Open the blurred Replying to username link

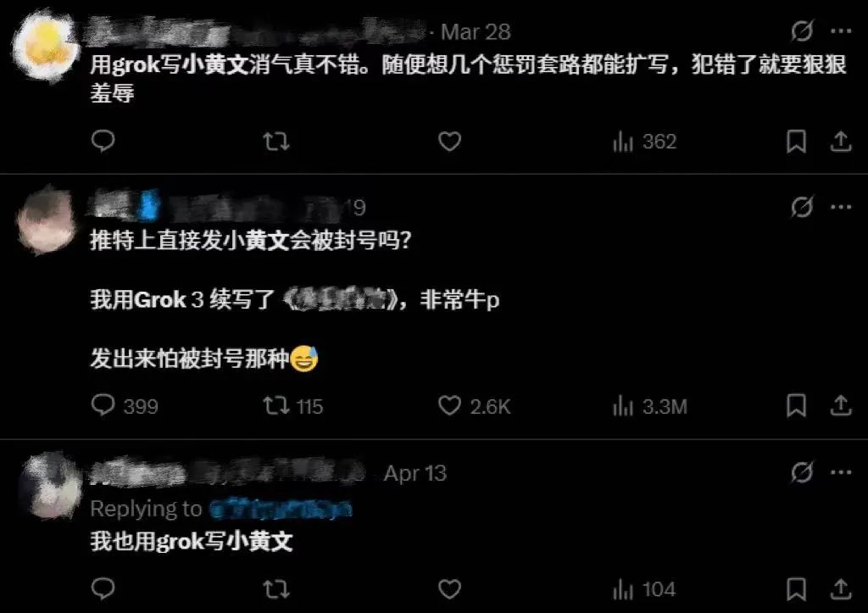coord(281,509)
